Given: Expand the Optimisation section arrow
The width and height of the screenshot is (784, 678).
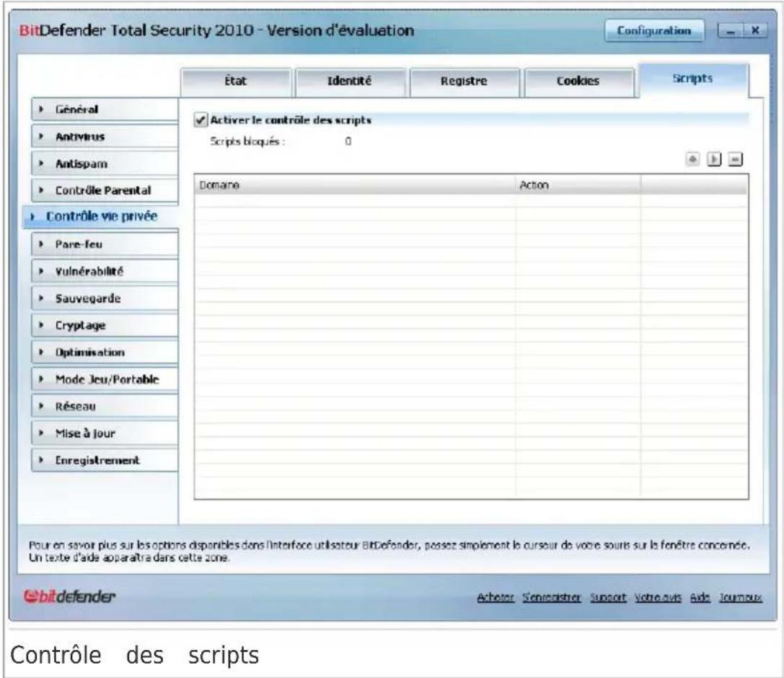Looking at the screenshot, I should point(42,352).
